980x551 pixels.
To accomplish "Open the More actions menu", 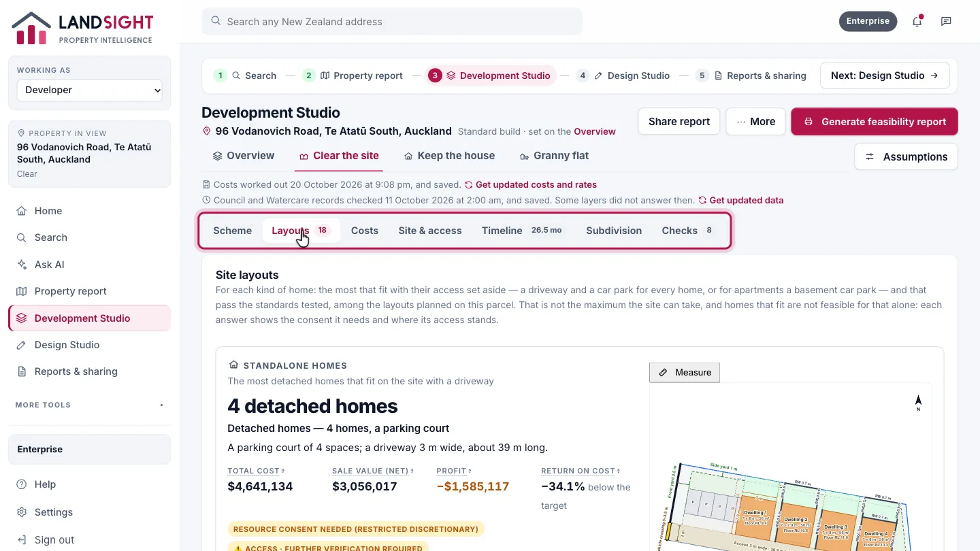I will (x=756, y=122).
